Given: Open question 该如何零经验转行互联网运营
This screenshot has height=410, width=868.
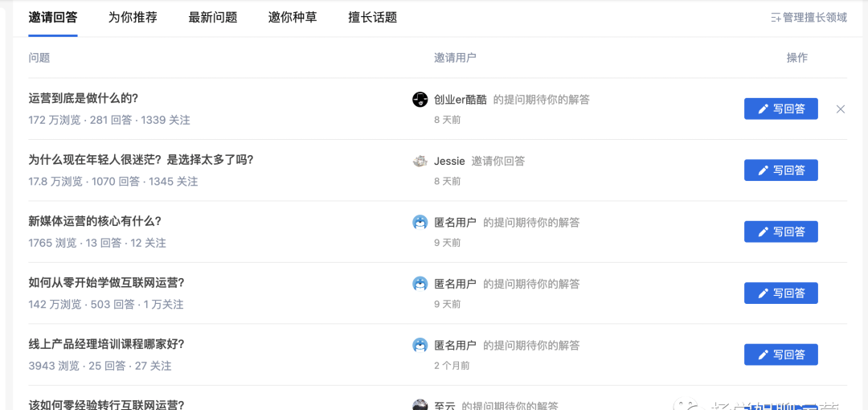Looking at the screenshot, I should coord(106,405).
